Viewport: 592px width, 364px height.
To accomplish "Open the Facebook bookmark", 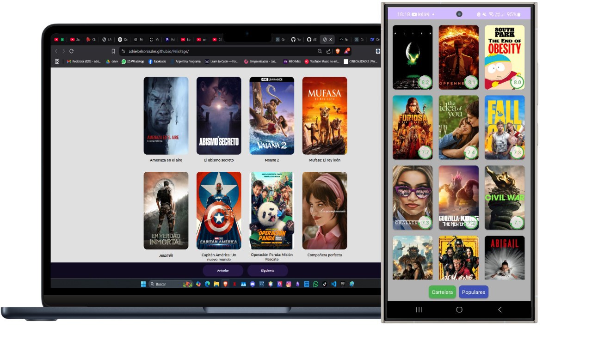I will pyautogui.click(x=157, y=61).
